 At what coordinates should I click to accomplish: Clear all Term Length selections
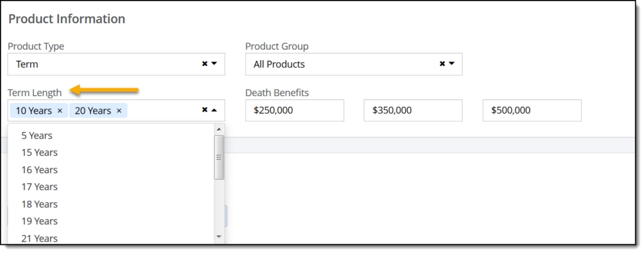tap(204, 110)
